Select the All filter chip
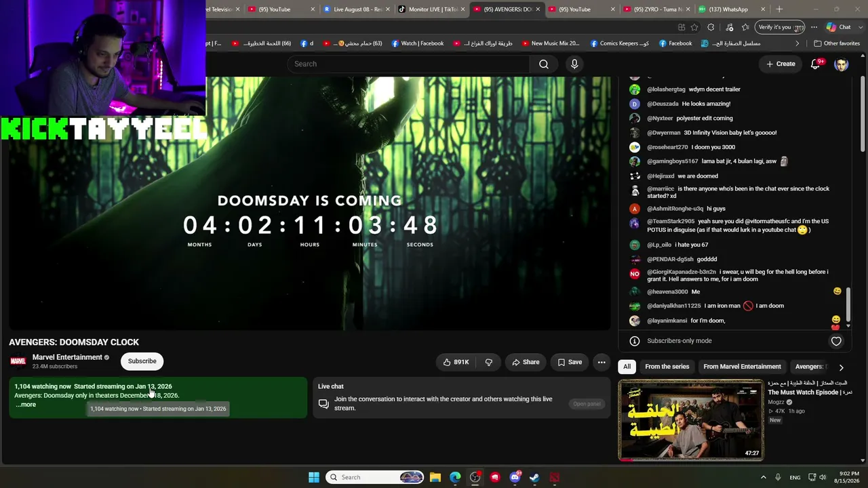 click(x=627, y=367)
